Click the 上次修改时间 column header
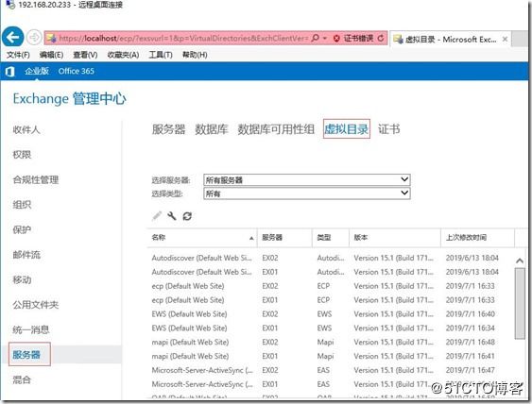The height and width of the screenshot is (404, 532). pos(478,238)
